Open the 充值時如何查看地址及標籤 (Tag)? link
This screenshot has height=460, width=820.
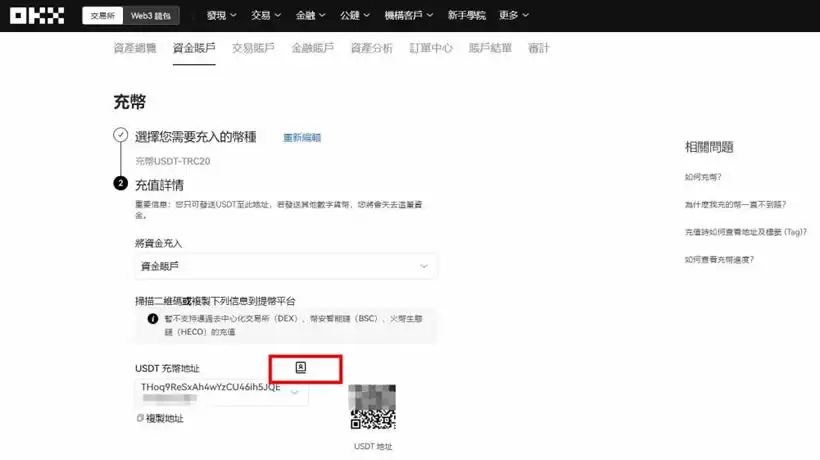[x=746, y=232]
